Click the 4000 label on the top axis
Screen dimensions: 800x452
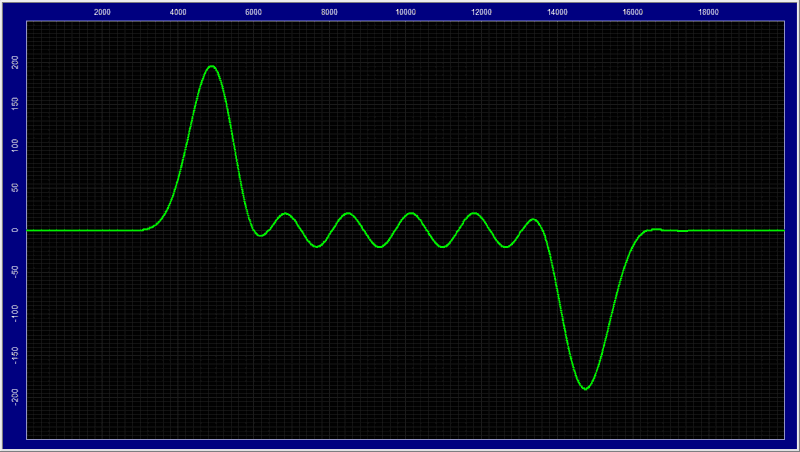(x=178, y=12)
